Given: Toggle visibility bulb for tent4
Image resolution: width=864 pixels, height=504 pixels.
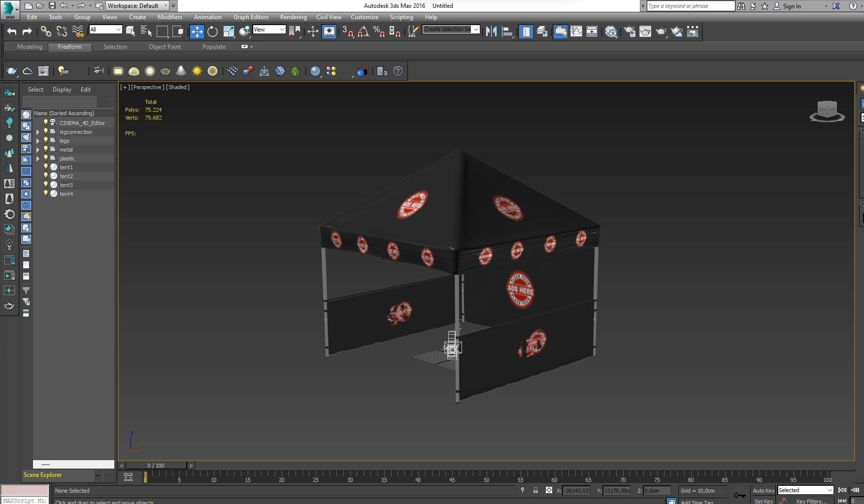Looking at the screenshot, I should point(46,193).
